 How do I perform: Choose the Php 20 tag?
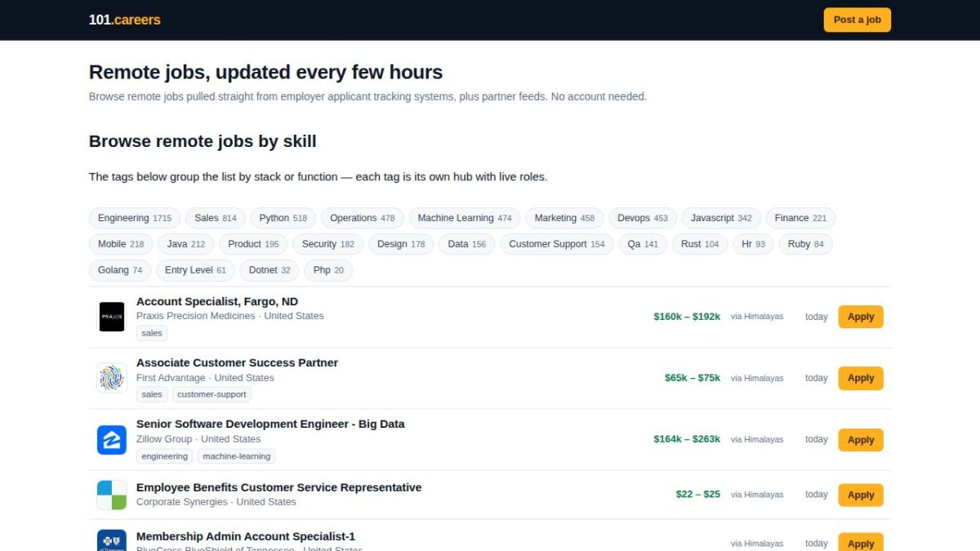click(x=328, y=270)
